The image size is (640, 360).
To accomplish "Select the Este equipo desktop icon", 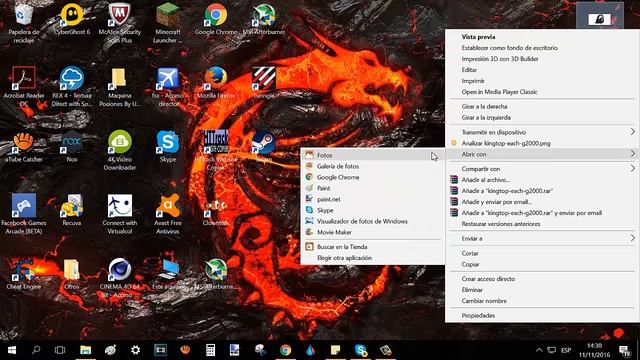I will (168, 274).
